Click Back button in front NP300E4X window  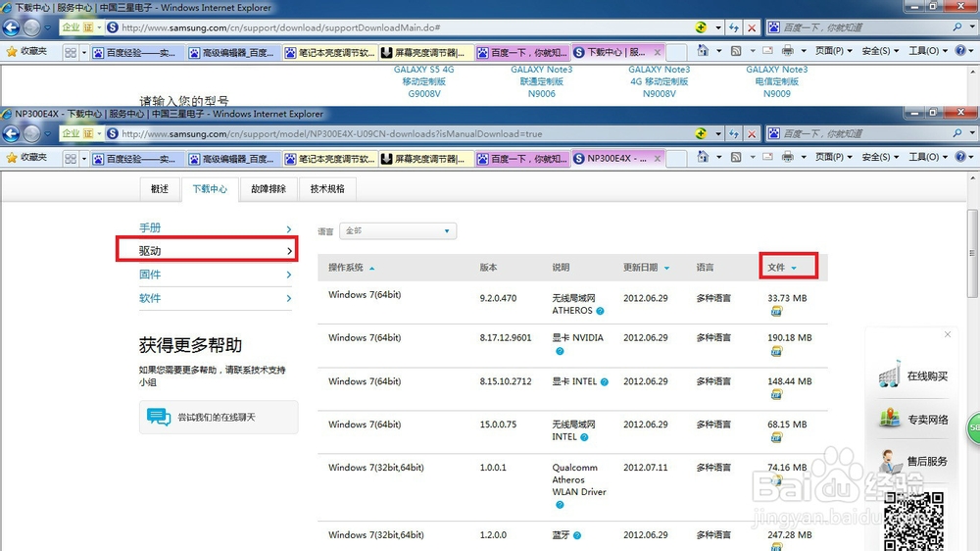pos(11,134)
